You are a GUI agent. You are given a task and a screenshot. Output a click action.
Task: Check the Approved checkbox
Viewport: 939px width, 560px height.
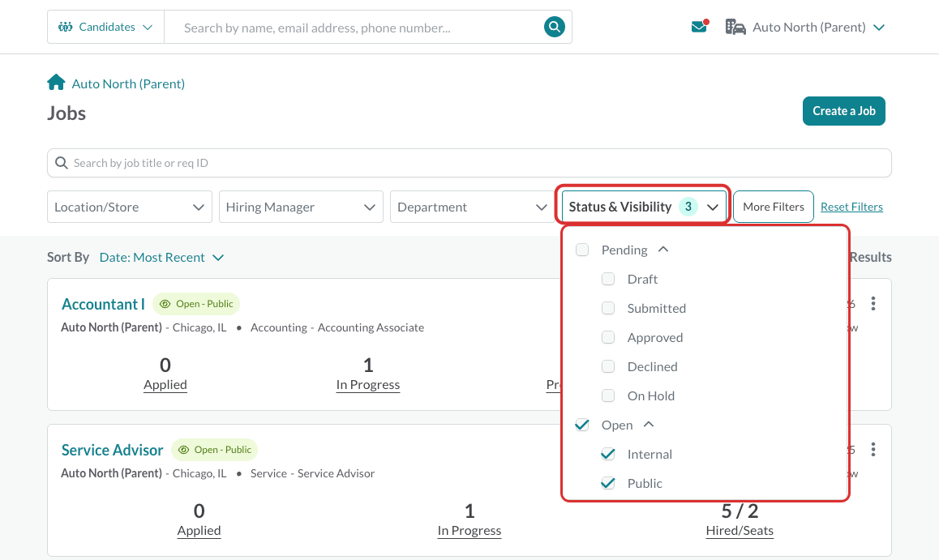point(608,337)
